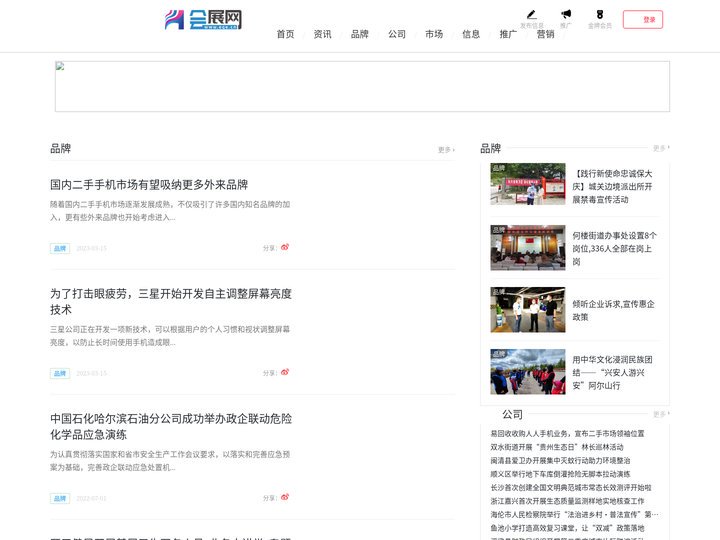Open the 市场 navigation item
Screen dimensions: 720x540
point(434,34)
